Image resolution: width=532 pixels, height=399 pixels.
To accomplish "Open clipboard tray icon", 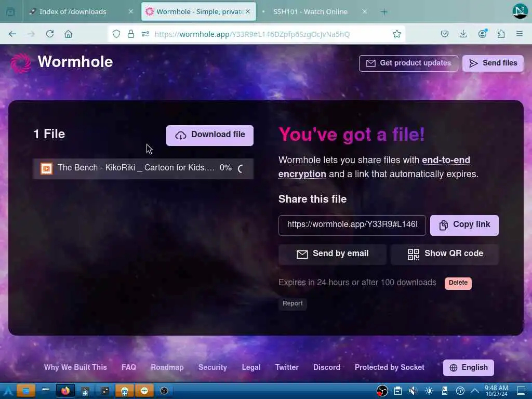I will point(398,391).
